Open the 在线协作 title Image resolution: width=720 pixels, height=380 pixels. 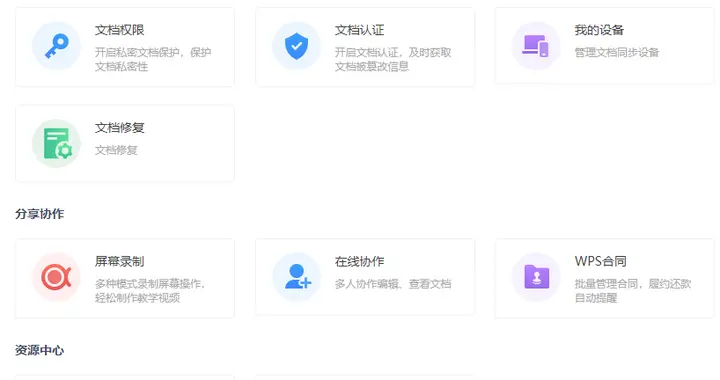[x=359, y=262]
